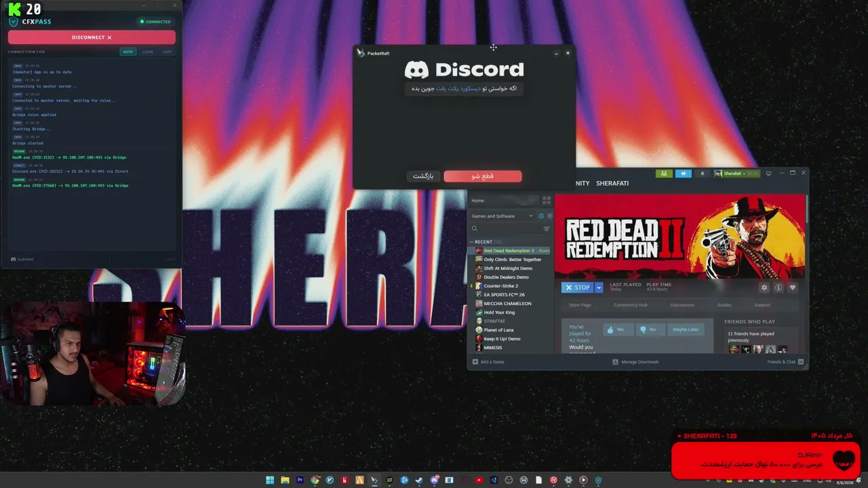Image resolution: width=868 pixels, height=488 pixels.
Task: Open the Sherafati account dropdown in Steam
Action: tap(736, 174)
